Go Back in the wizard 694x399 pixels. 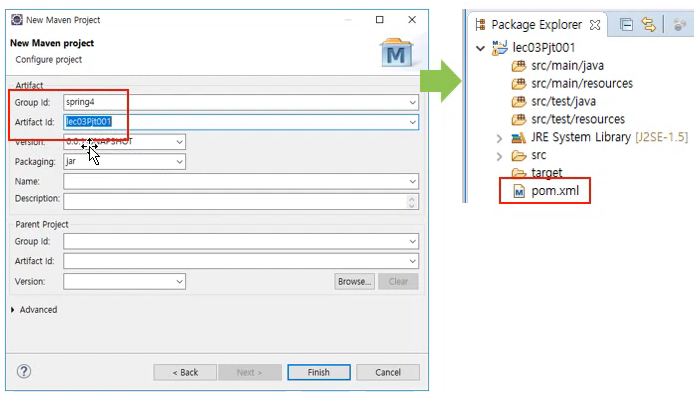tap(185, 372)
